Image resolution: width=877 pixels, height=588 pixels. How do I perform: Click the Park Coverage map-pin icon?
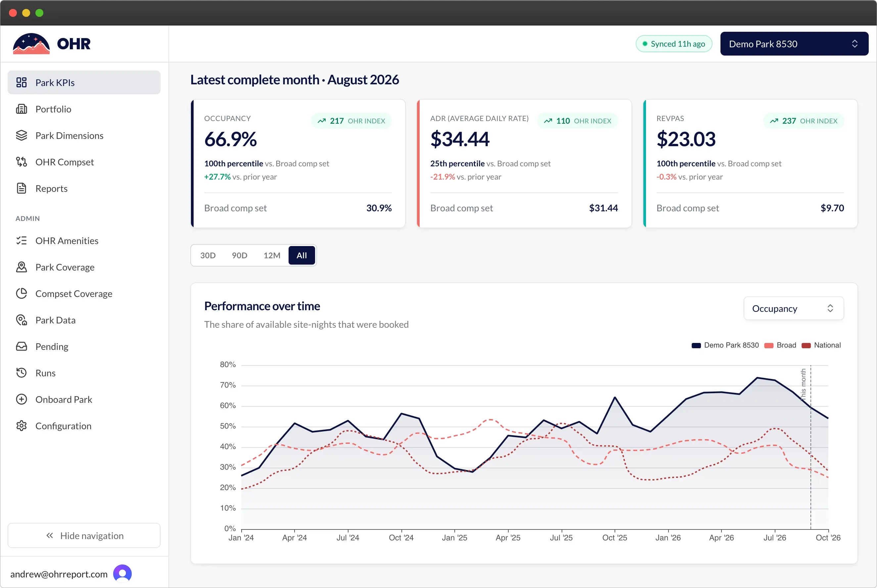coord(22,267)
